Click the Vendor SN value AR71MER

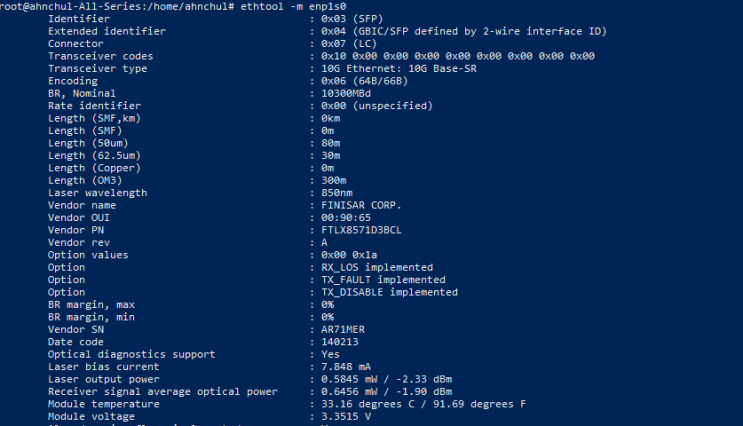[345, 329]
